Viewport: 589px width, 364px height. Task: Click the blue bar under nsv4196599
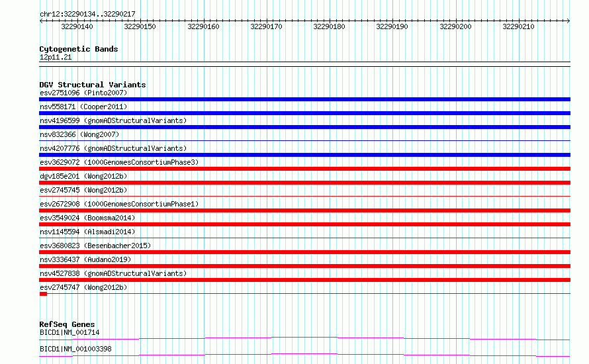coord(304,127)
